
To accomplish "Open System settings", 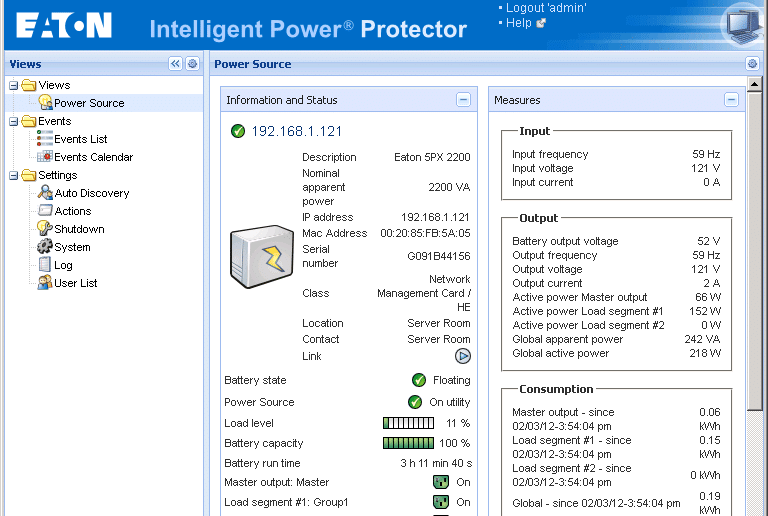I will (72, 247).
